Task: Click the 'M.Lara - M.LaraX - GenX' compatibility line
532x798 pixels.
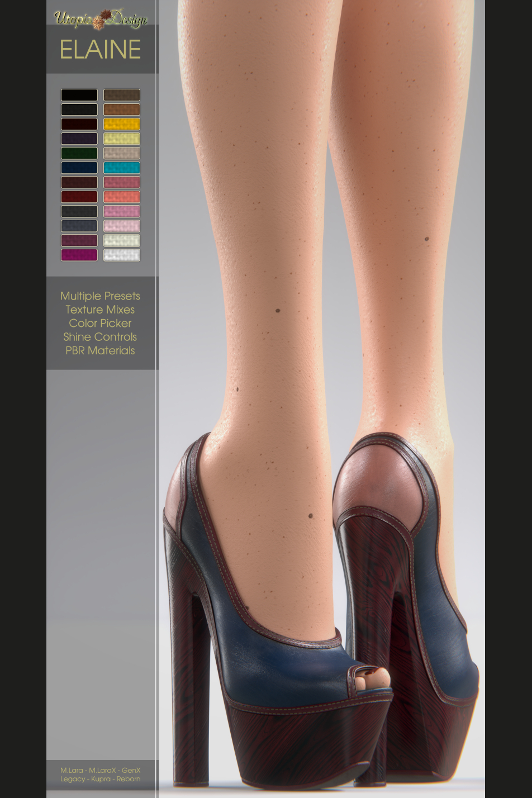Action: pos(101,770)
